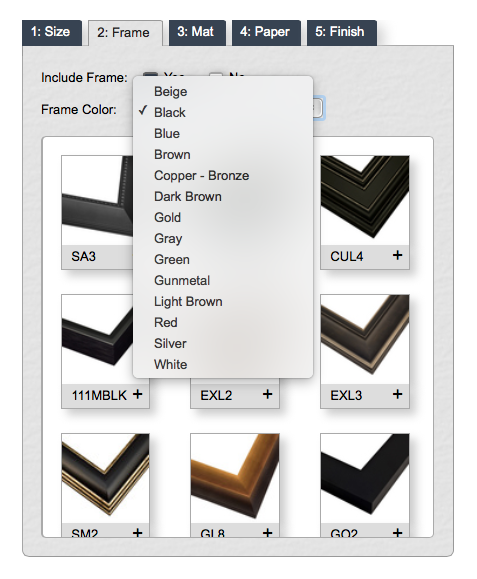This screenshot has width=477, height=579.
Task: Select White frame color
Action: tap(223, 364)
